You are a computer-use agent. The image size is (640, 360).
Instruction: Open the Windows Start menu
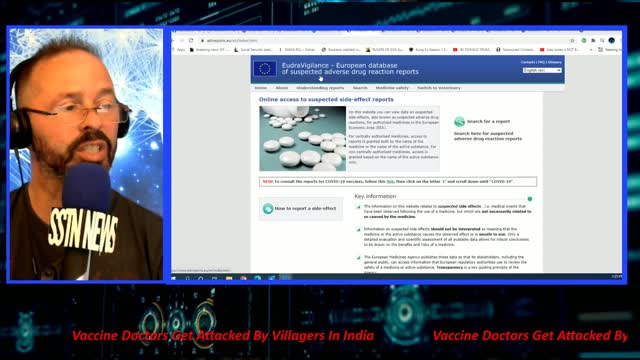173,278
